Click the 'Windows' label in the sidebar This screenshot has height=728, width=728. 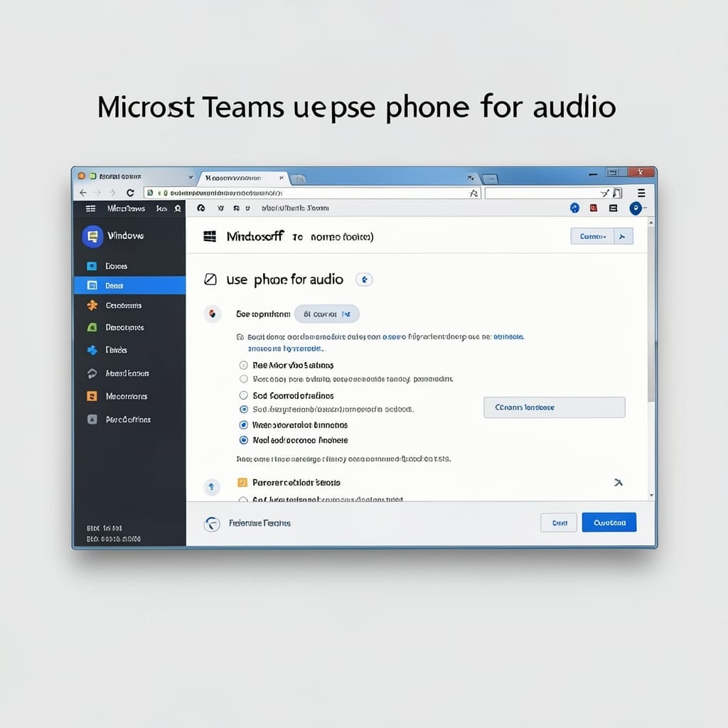tap(126, 236)
